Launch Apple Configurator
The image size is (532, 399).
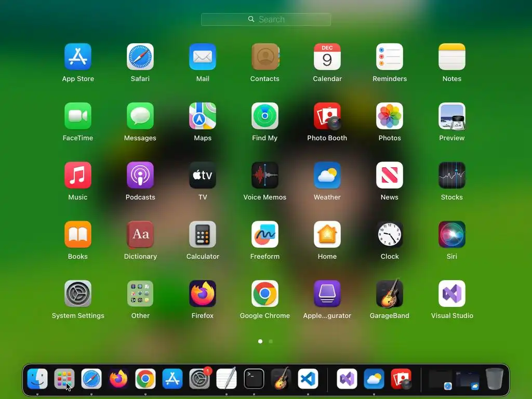pos(327,294)
